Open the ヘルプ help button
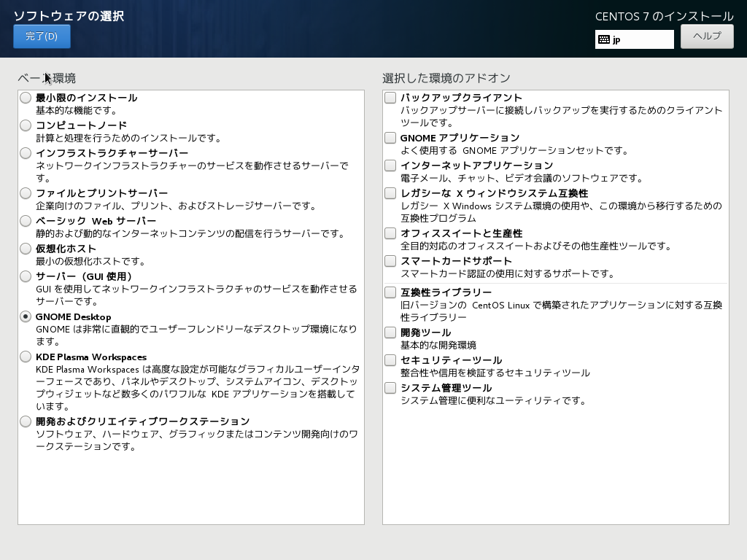The width and height of the screenshot is (747, 560). (707, 36)
